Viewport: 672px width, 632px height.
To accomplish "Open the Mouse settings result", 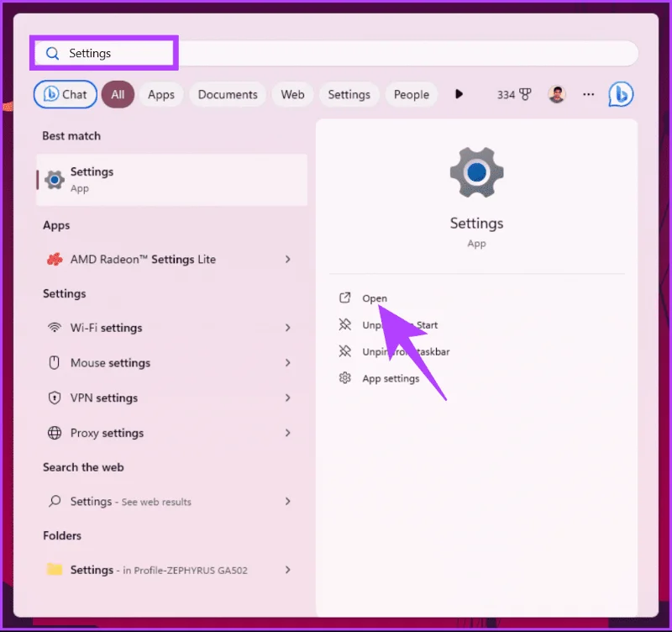I will (x=172, y=363).
